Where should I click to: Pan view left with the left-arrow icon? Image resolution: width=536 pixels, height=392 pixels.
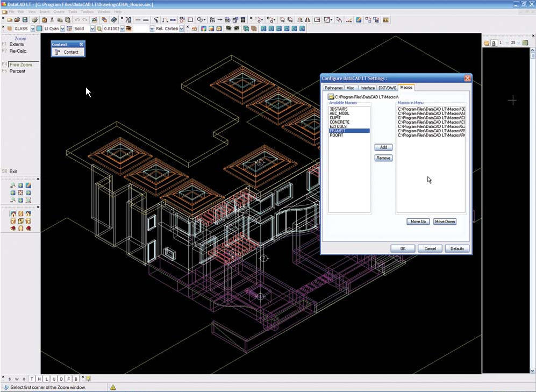pos(13,193)
